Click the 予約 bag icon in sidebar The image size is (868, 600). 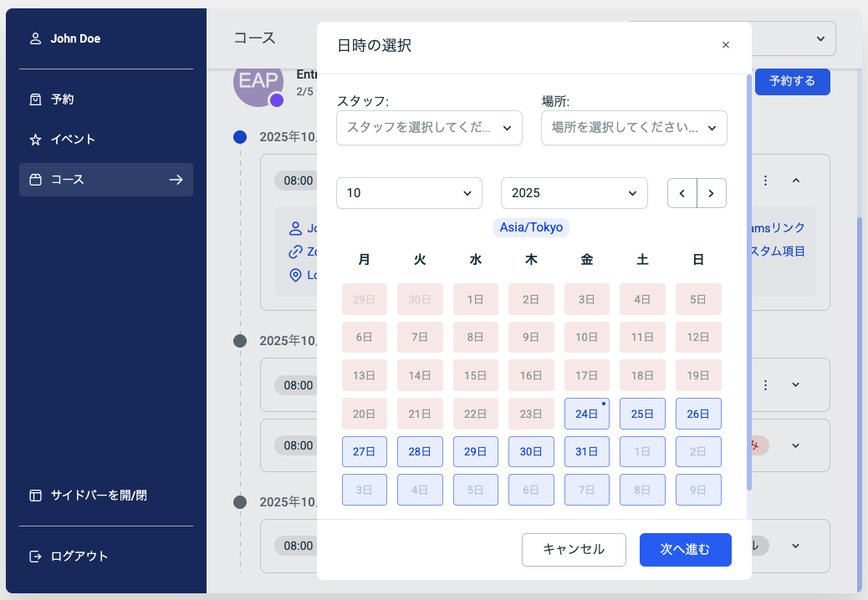coord(35,99)
